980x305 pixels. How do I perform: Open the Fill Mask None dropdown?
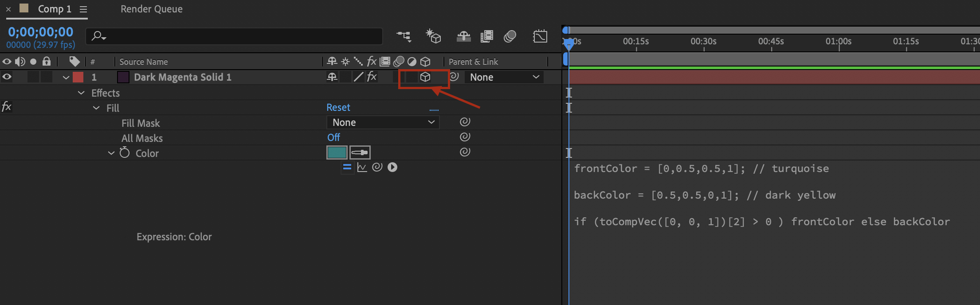pos(383,122)
